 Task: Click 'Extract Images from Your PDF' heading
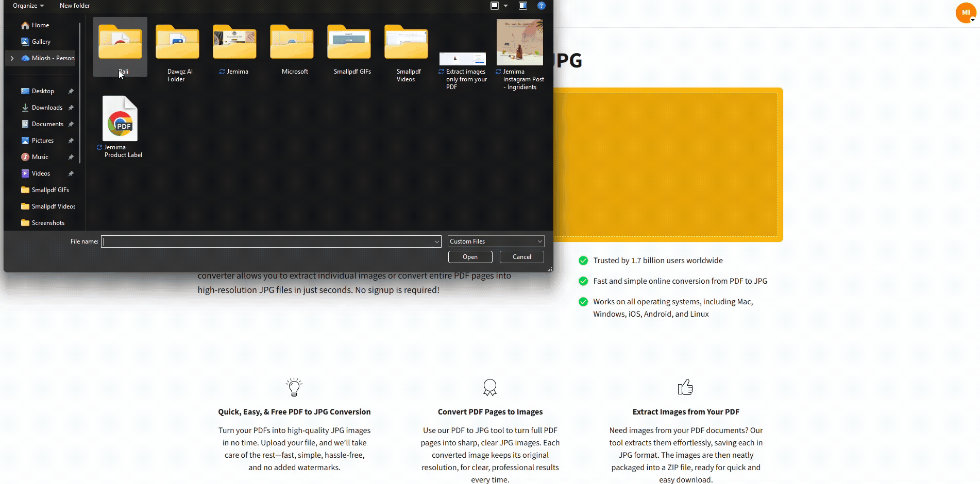[686, 412]
